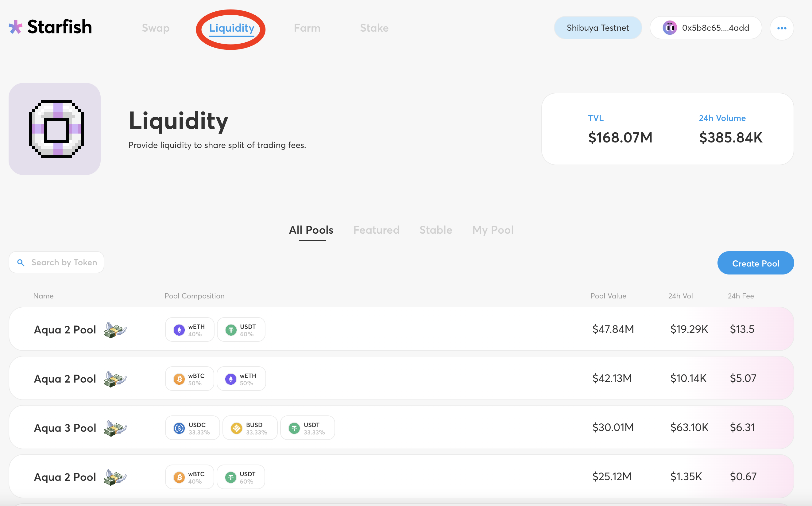Go to the Farm page
The width and height of the screenshot is (812, 506).
[307, 28]
